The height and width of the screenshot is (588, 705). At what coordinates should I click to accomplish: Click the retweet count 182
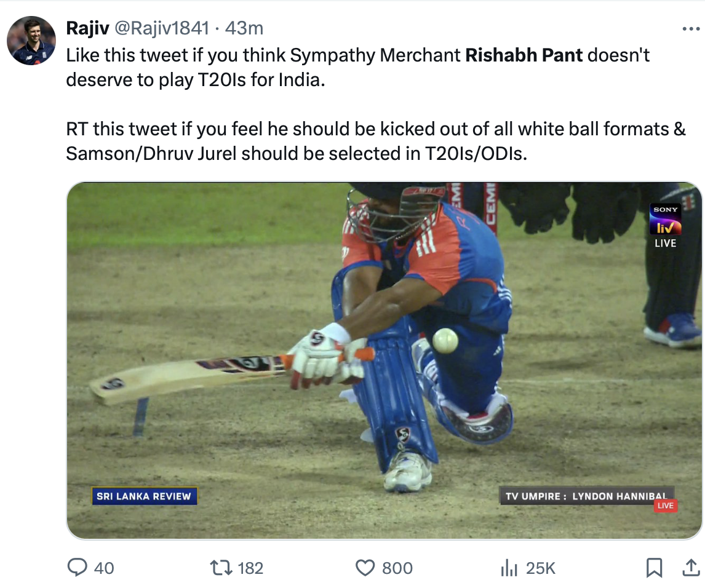[250, 568]
